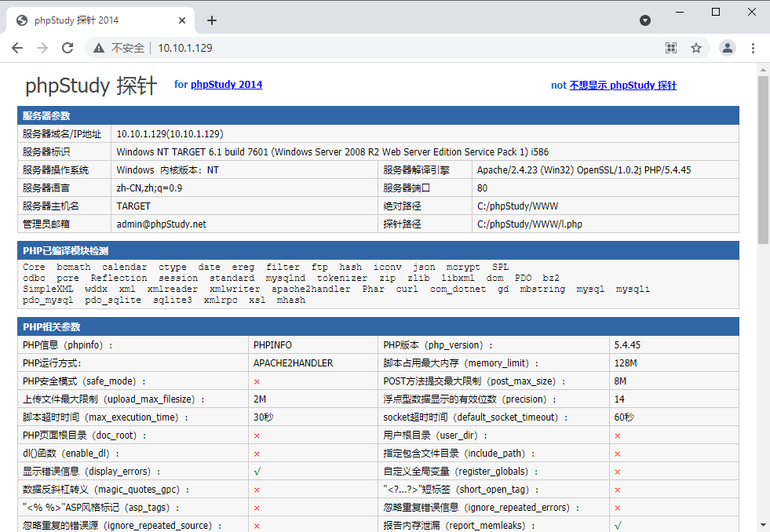The image size is (770, 532).
Task: Click the upload_max_filesize value 2M
Action: (260, 399)
